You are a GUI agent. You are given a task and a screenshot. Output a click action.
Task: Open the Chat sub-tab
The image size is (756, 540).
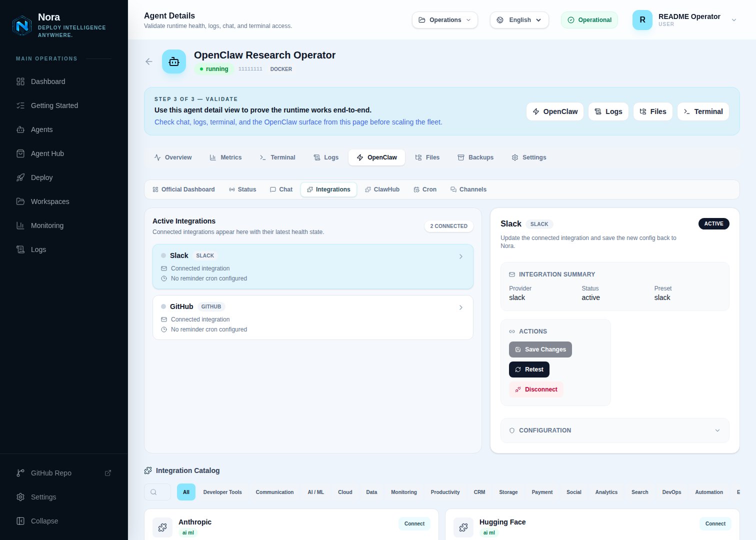pyautogui.click(x=281, y=189)
